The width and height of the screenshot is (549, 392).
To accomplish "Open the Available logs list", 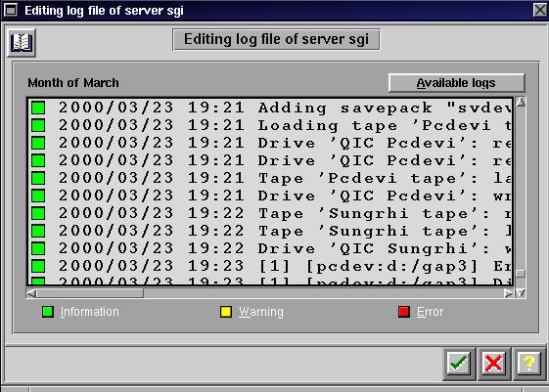I will 456,83.
